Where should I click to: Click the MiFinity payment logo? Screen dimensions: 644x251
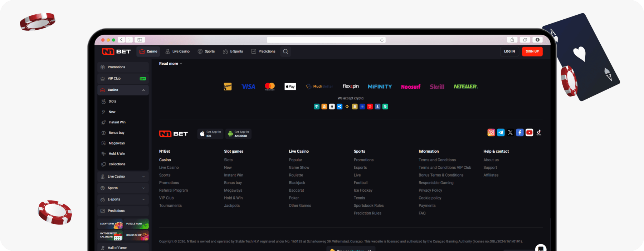(380, 87)
